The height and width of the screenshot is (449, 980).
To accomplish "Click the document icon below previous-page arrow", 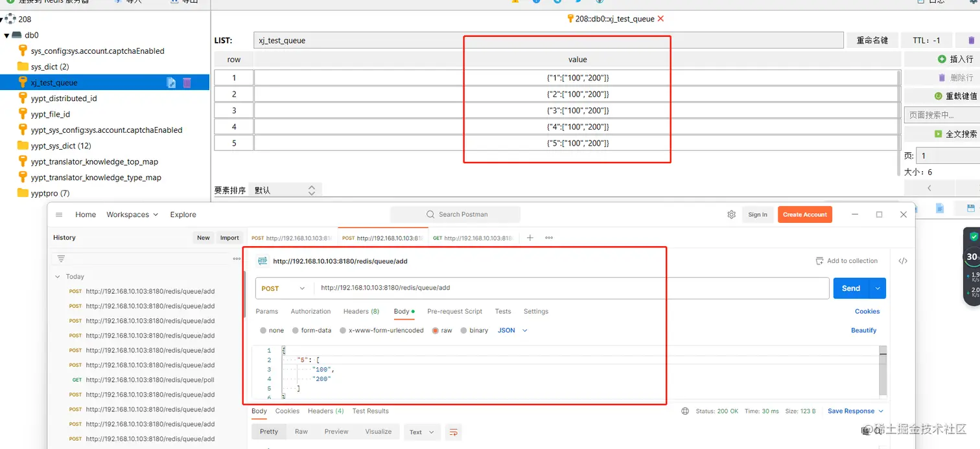I will pos(939,208).
